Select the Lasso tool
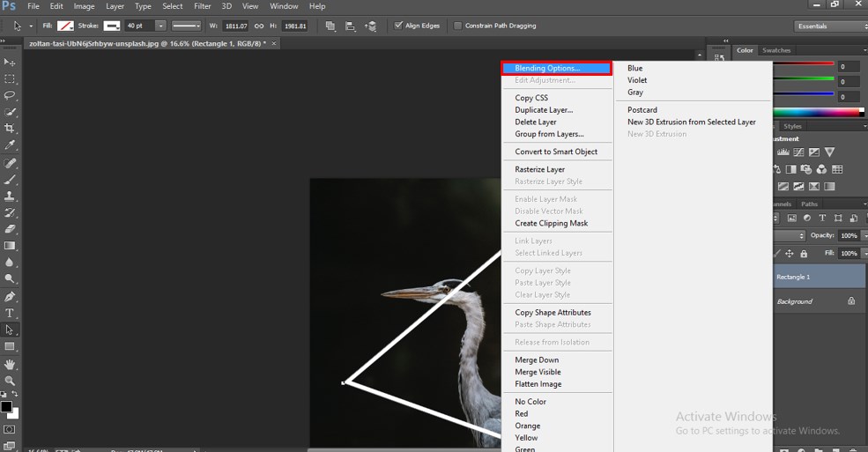The image size is (868, 452). click(x=10, y=95)
